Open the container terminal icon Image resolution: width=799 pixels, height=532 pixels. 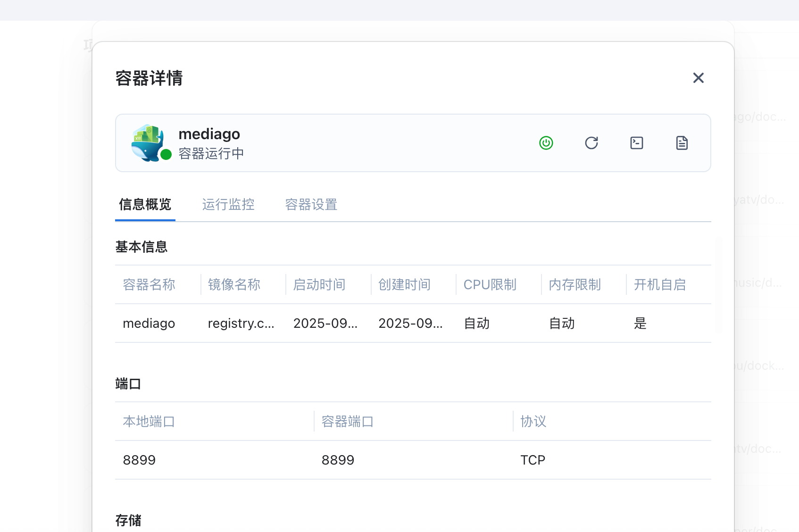point(636,143)
